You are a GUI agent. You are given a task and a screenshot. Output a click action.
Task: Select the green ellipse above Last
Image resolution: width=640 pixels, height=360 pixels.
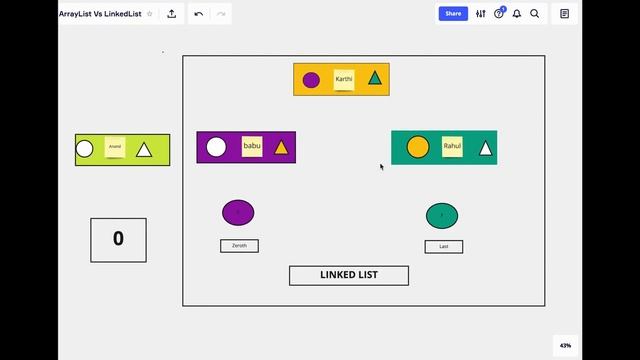(x=442, y=216)
